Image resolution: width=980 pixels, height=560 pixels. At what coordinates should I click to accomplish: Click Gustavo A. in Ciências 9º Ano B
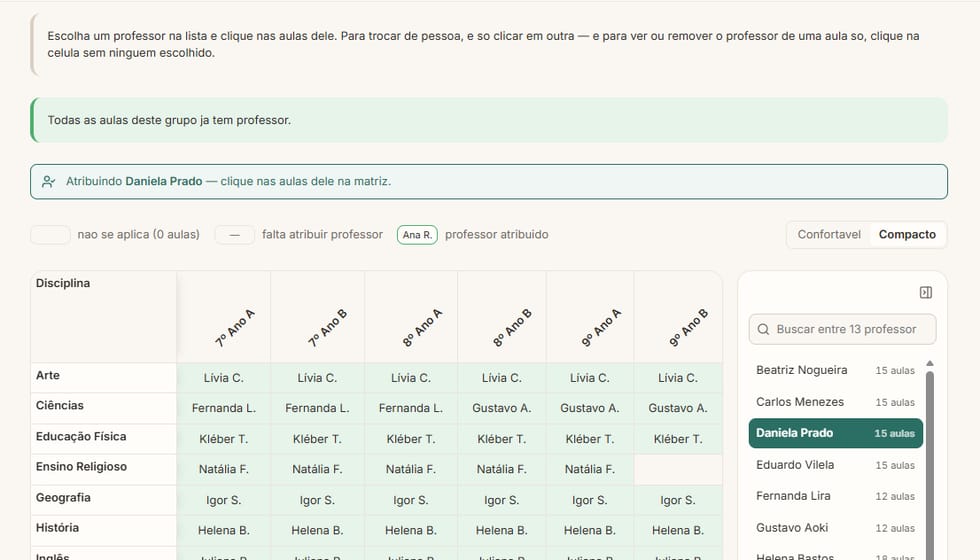[678, 408]
